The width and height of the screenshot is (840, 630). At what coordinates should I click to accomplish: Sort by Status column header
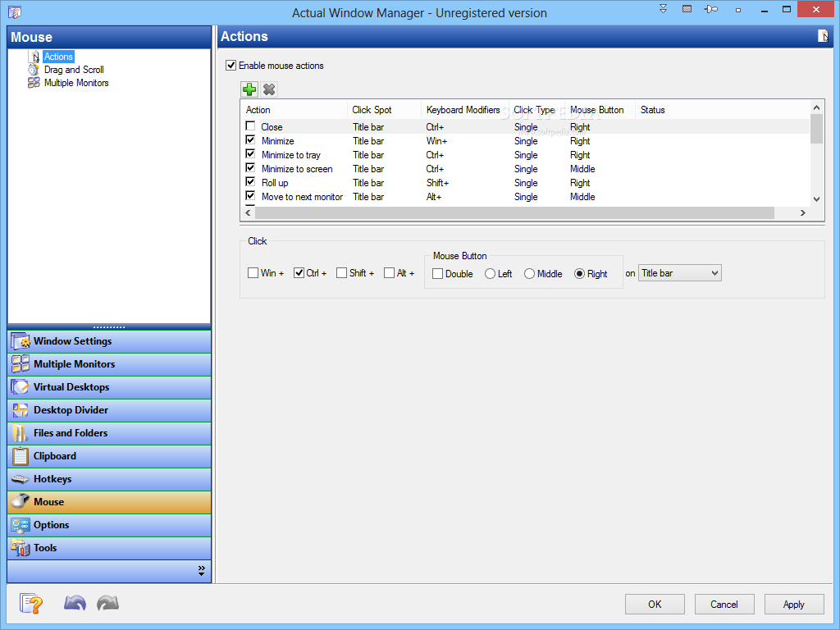coord(723,110)
